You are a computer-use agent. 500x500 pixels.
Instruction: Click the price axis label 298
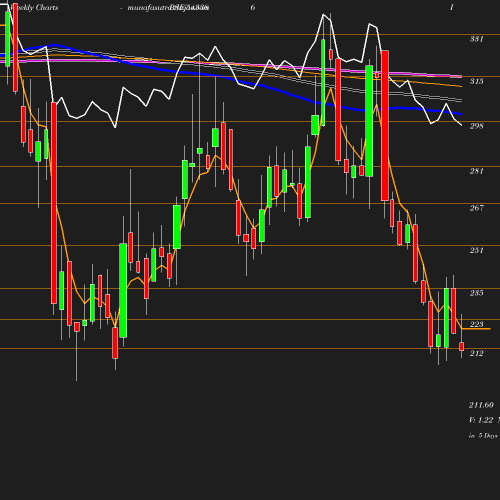coord(477,126)
